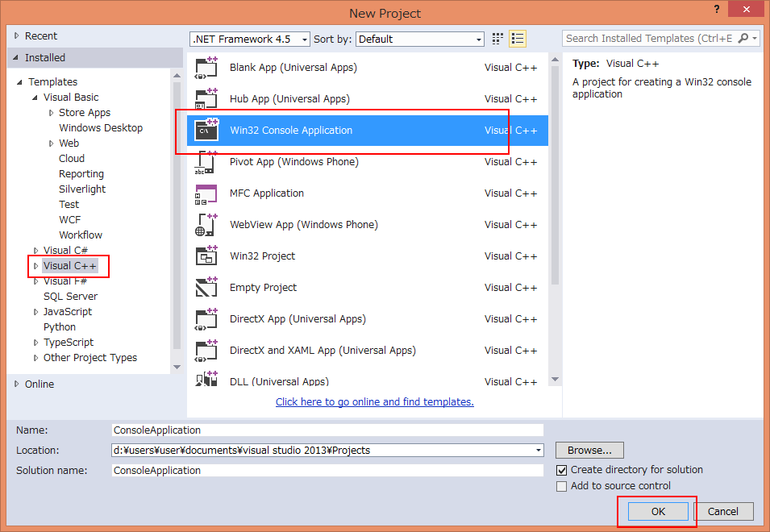Click the Hub App template icon
Screen dimensions: 770x532
(x=206, y=99)
